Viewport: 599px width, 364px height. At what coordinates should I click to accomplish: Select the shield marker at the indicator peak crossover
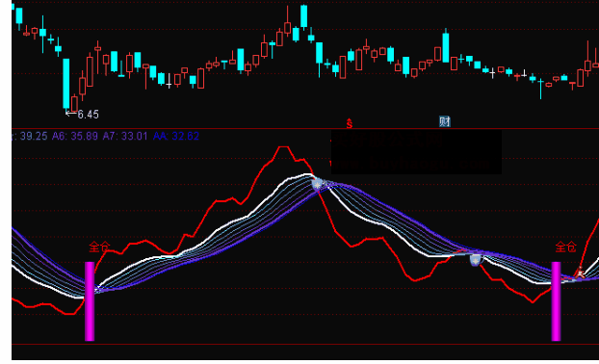coord(317,185)
